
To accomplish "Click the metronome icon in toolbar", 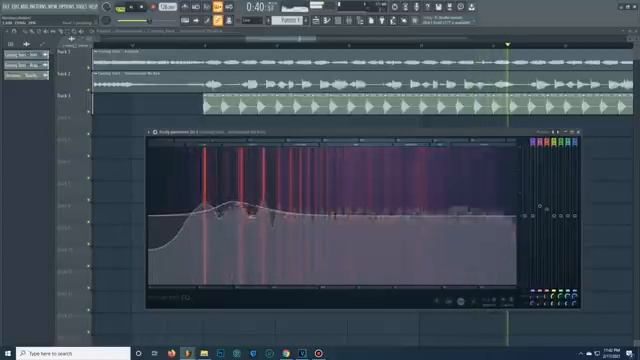I will (184, 7).
